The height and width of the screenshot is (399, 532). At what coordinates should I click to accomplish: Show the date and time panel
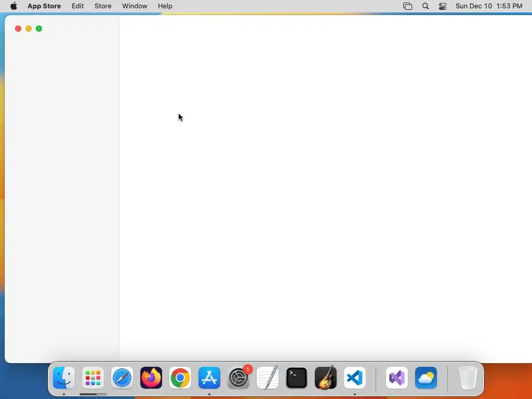488,6
